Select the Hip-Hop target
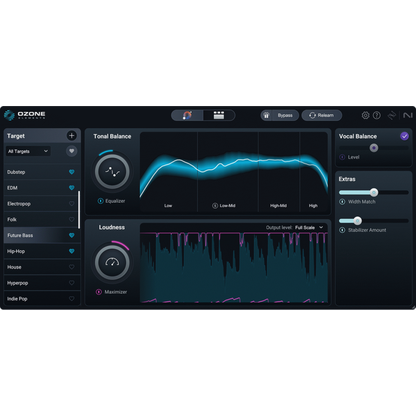This screenshot has height=416, width=416. (42, 251)
